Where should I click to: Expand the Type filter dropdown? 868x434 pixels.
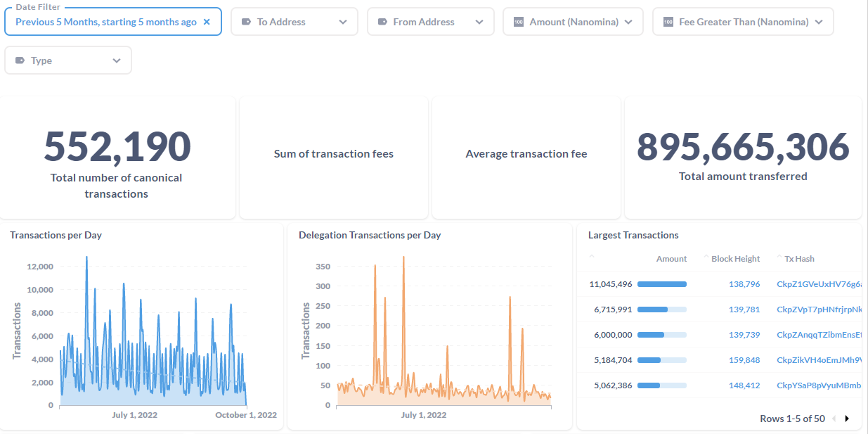(117, 60)
